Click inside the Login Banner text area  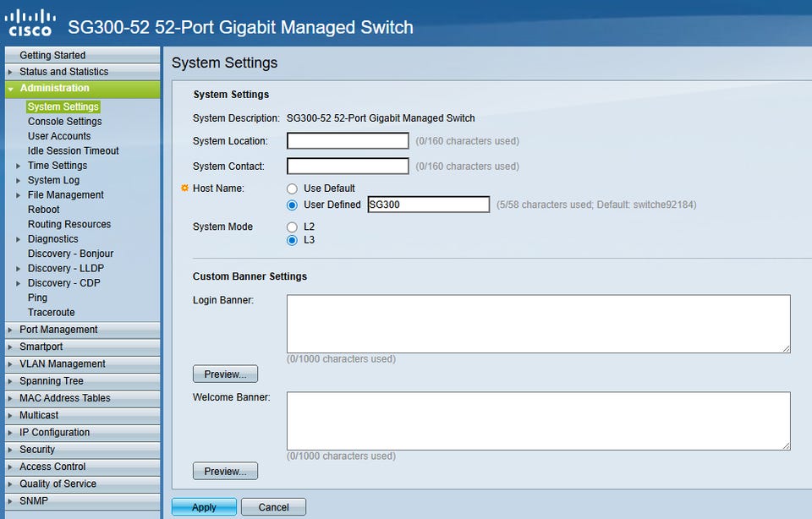pyautogui.click(x=539, y=324)
